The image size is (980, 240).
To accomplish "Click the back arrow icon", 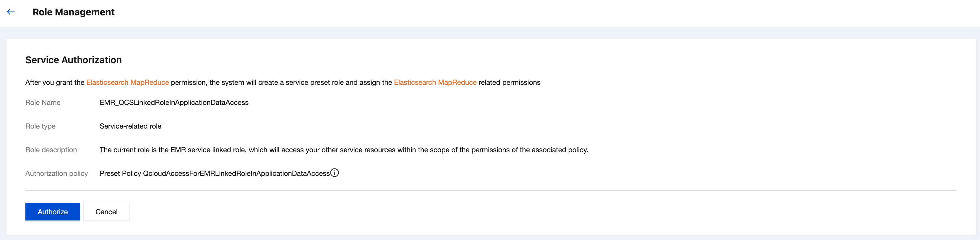I will pos(11,12).
